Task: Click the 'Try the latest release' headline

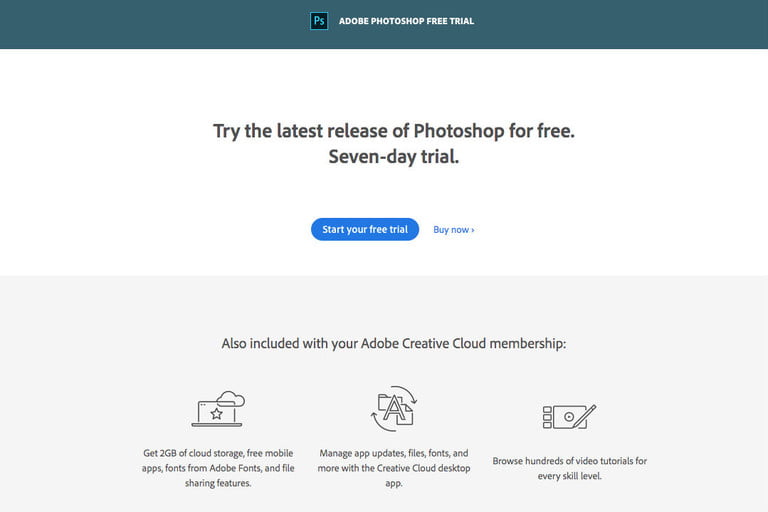Action: click(394, 131)
